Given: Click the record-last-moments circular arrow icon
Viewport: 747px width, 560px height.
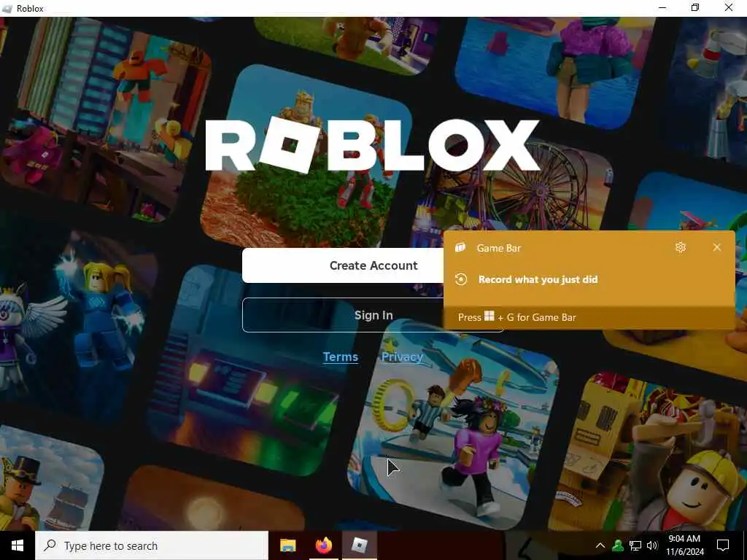Looking at the screenshot, I should 461,279.
